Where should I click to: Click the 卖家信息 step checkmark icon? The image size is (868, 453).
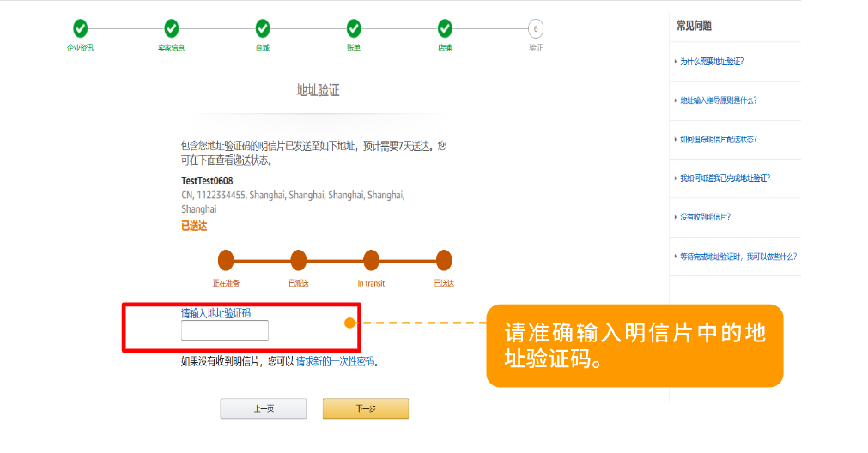click(172, 28)
